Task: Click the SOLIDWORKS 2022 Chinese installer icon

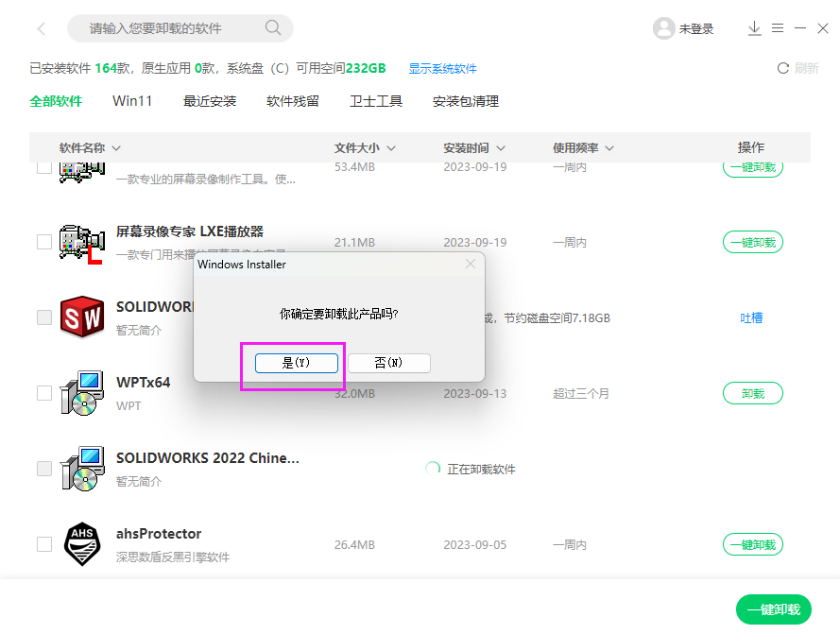Action: coord(82,469)
